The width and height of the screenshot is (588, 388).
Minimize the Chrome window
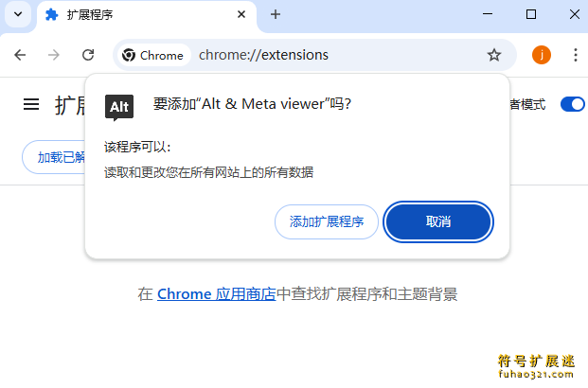point(488,14)
